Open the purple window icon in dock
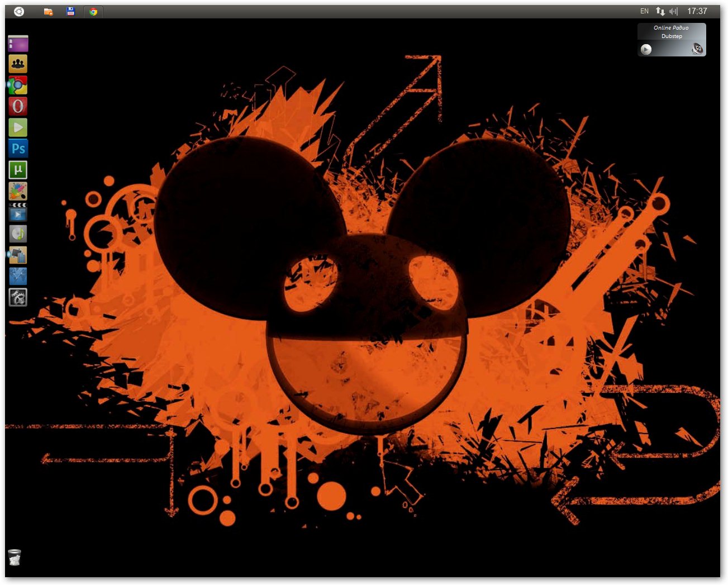 18,43
